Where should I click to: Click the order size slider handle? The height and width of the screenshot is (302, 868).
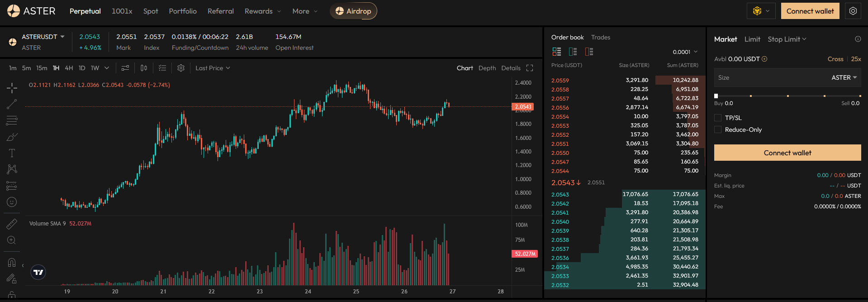pyautogui.click(x=716, y=96)
